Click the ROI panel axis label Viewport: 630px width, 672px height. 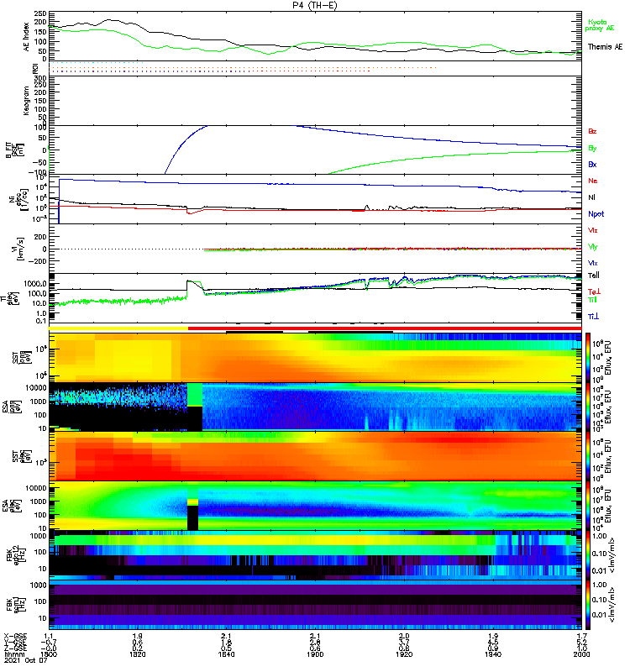(35, 69)
